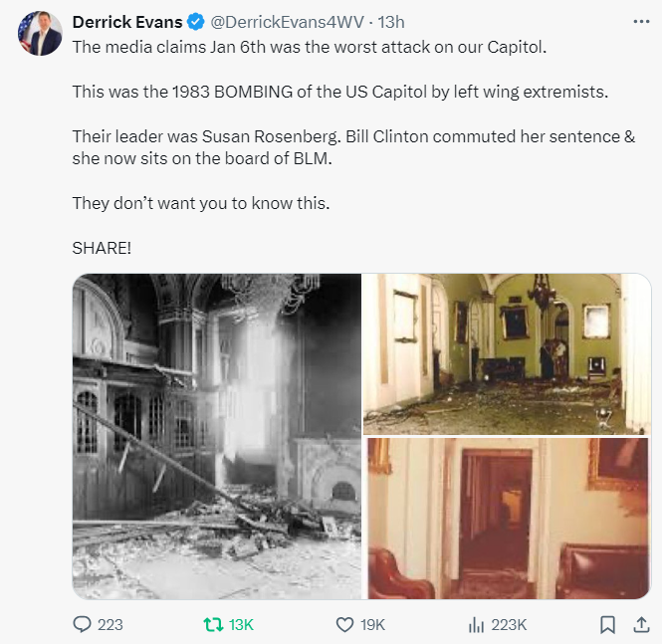Click the 223K views count
Screen dimensions: 662x644
[510, 625]
